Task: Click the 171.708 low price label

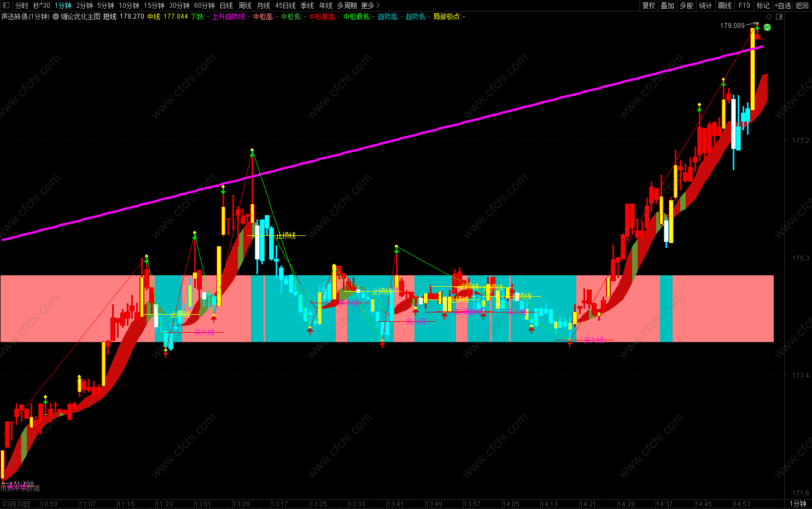Action: click(22, 484)
